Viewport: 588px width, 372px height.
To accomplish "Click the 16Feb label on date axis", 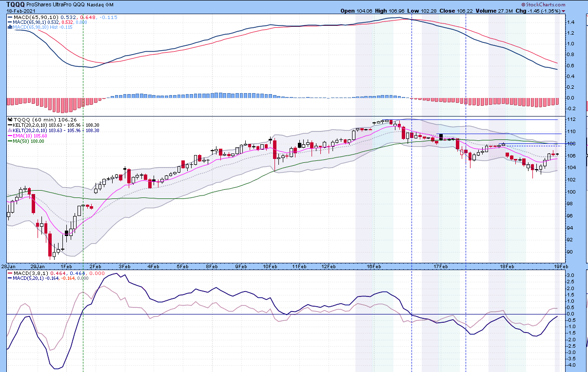I will pyautogui.click(x=373, y=267).
